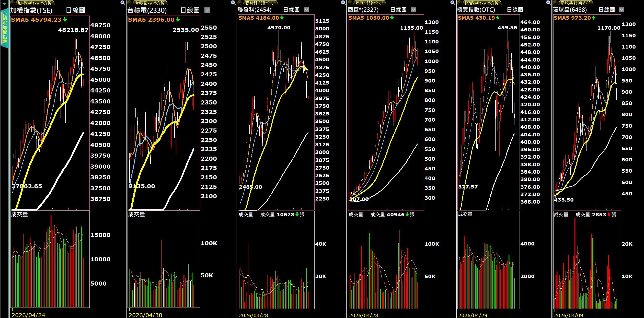The width and height of the screenshot is (644, 318).
Task: Expand the gray dropdown next to 台積電 日線圖
Action: pyautogui.click(x=208, y=10)
